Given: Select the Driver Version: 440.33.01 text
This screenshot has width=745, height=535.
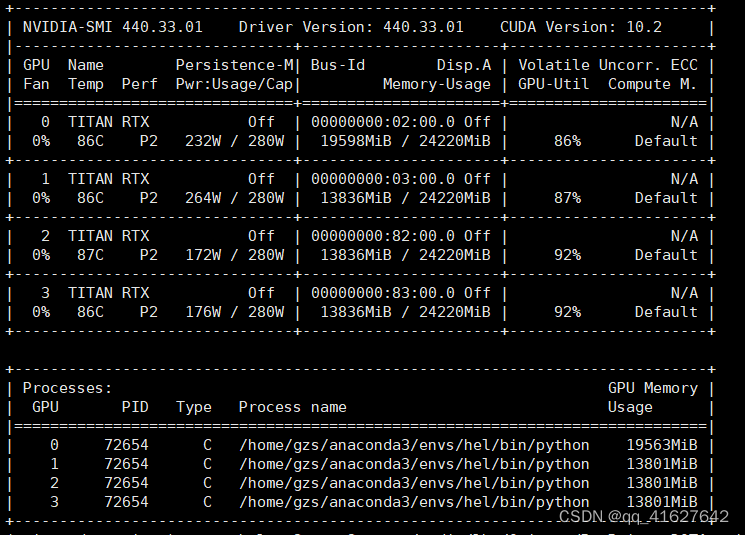Looking at the screenshot, I should (x=351, y=27).
